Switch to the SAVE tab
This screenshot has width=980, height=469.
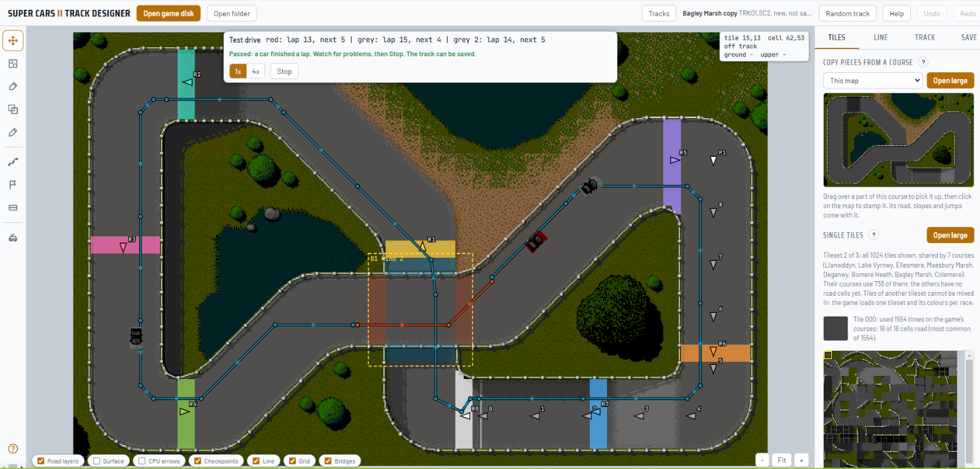point(969,37)
